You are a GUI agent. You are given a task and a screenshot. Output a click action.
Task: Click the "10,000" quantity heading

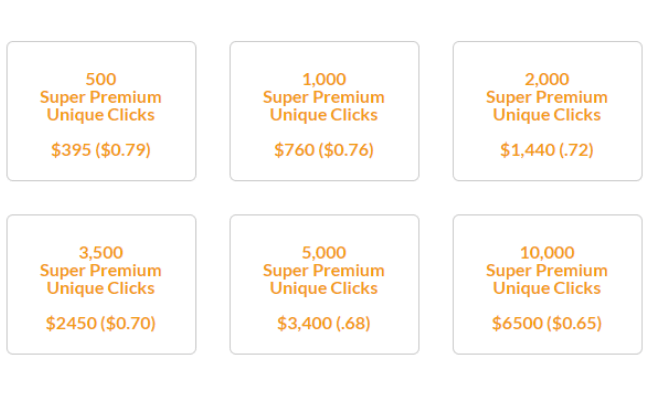pyautogui.click(x=547, y=252)
